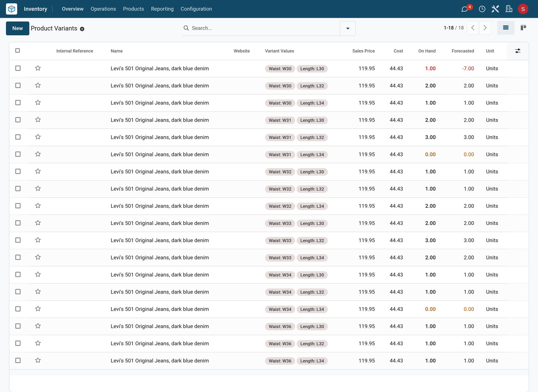Sort by the Internal Reference column header

point(75,51)
